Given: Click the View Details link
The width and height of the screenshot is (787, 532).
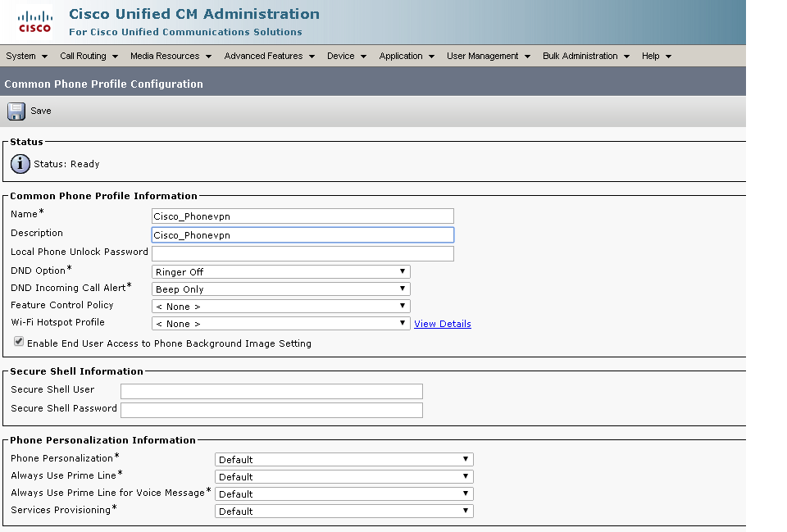Looking at the screenshot, I should pos(442,323).
